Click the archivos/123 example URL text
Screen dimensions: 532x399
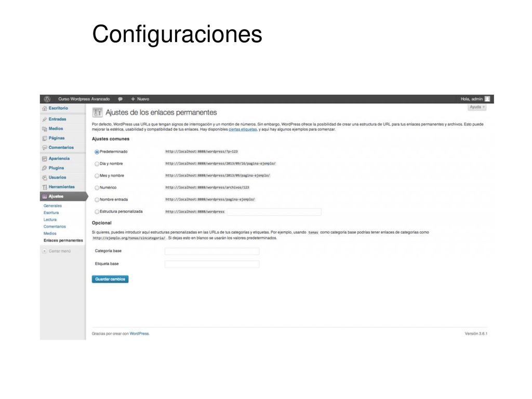point(207,188)
